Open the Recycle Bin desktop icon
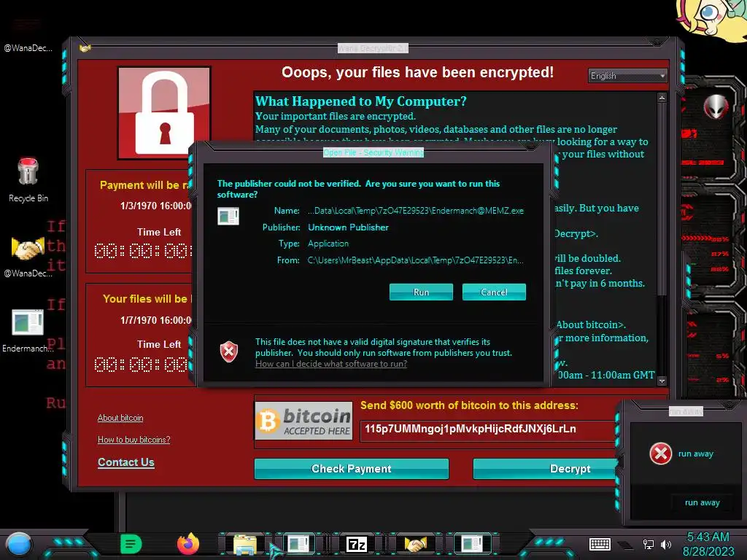 [28, 180]
